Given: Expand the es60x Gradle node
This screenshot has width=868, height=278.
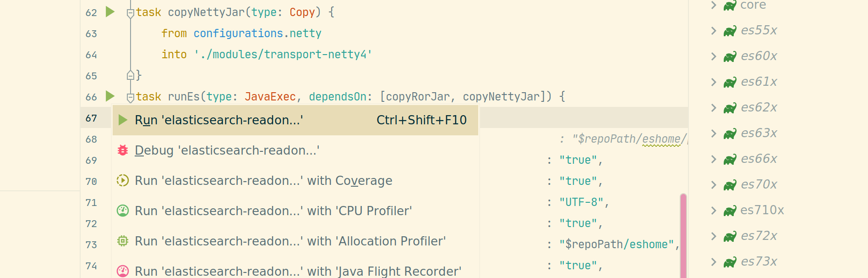Looking at the screenshot, I should pyautogui.click(x=714, y=56).
